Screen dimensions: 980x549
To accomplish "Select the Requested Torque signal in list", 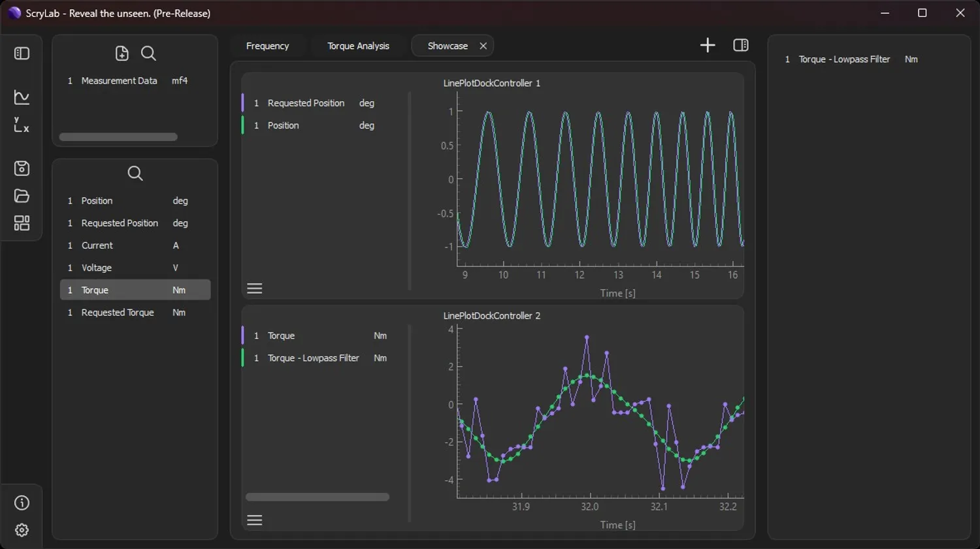I will point(118,313).
